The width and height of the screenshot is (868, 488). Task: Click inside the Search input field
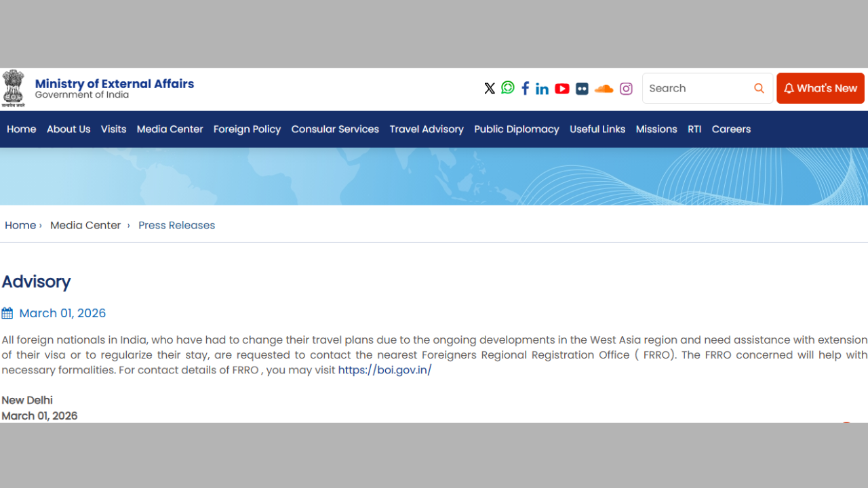[695, 89]
